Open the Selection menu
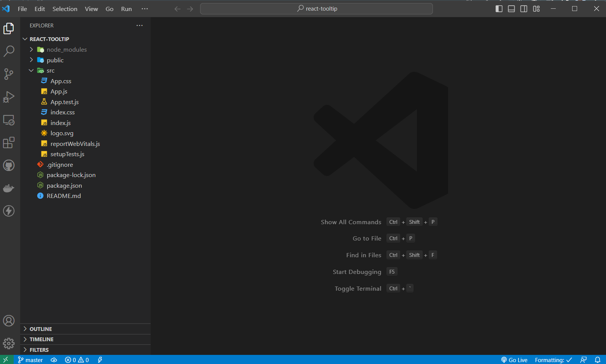The height and width of the screenshot is (364, 606). 65,9
